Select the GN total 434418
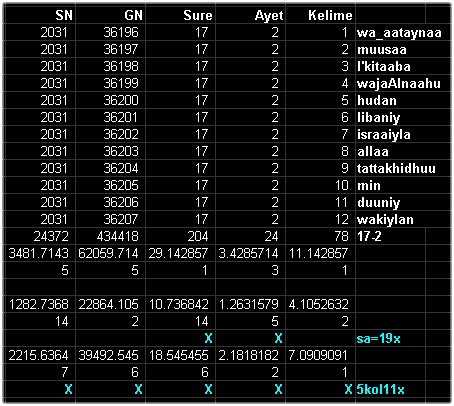The width and height of the screenshot is (454, 406). click(110, 236)
